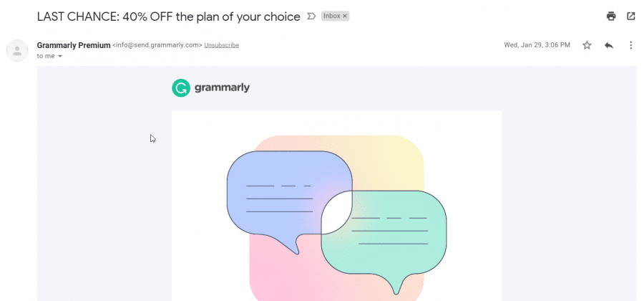Toggle the importance marker beside the subject

[x=311, y=16]
